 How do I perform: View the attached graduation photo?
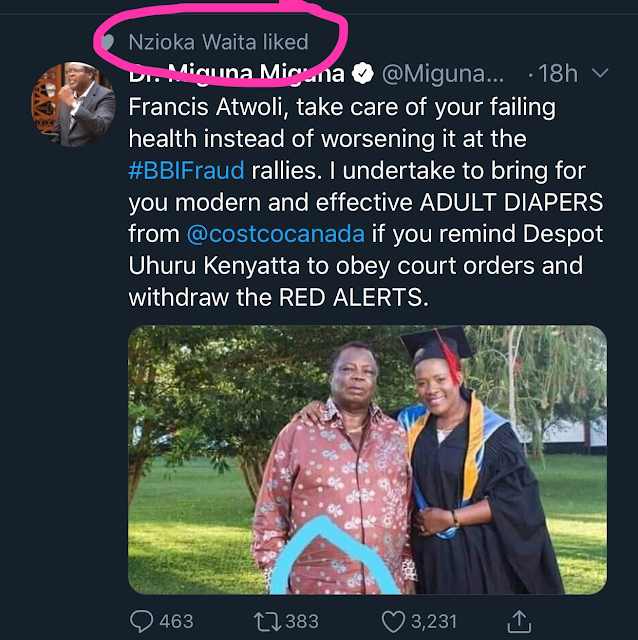point(367,460)
